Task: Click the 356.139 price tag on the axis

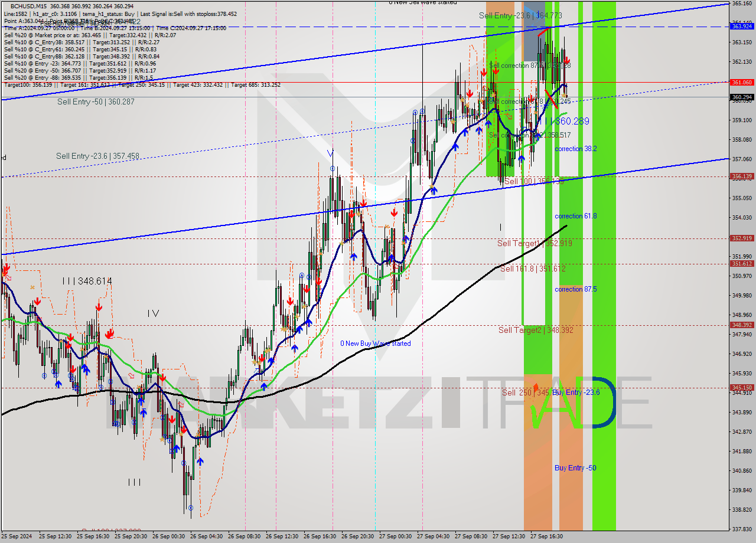Action: (x=742, y=176)
